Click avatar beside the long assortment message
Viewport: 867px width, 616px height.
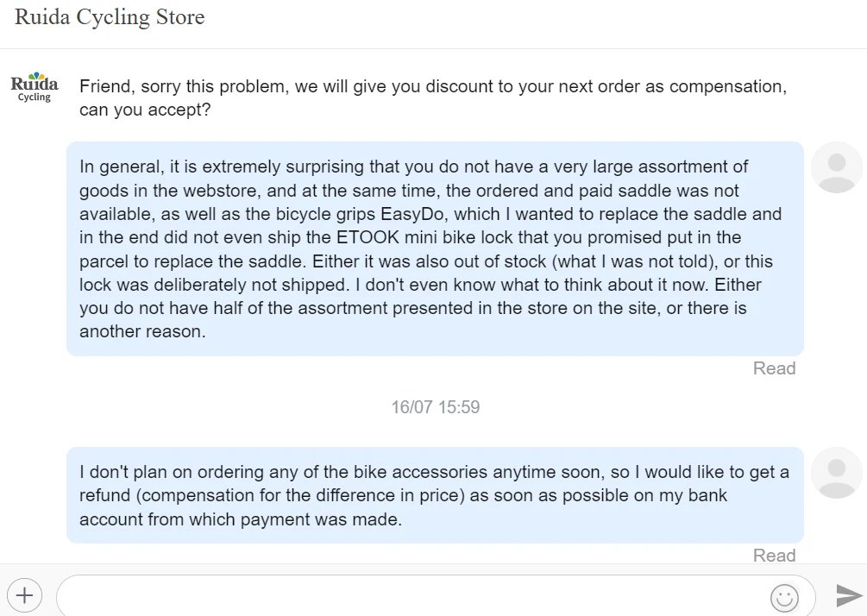click(836, 167)
